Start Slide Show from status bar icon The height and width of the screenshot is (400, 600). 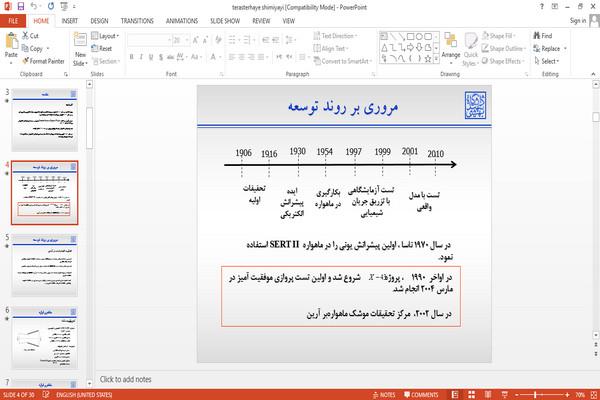pos(505,395)
